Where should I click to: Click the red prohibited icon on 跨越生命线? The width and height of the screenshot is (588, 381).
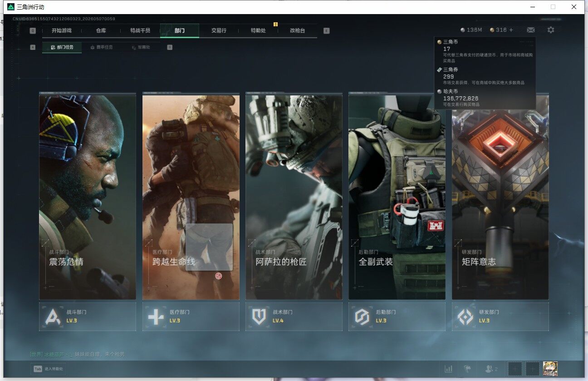pyautogui.click(x=219, y=276)
